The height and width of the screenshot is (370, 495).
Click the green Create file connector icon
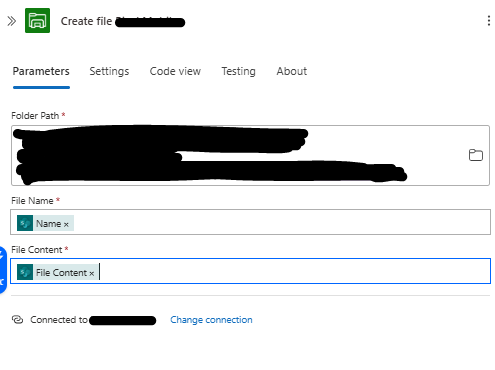(37, 21)
